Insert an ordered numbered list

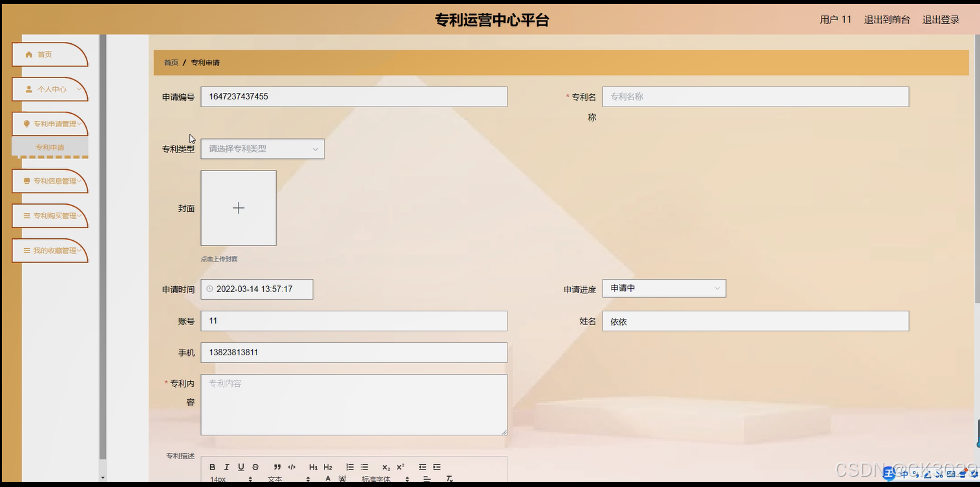(350, 467)
